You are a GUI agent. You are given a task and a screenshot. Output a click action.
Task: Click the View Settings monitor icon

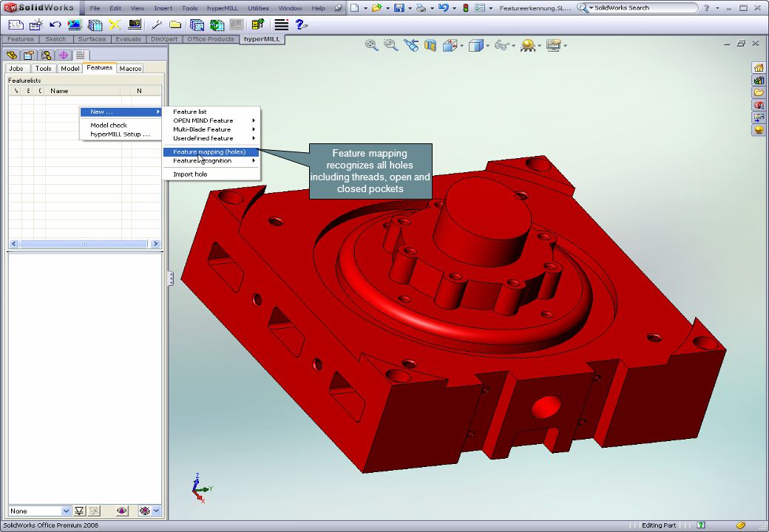click(x=554, y=46)
